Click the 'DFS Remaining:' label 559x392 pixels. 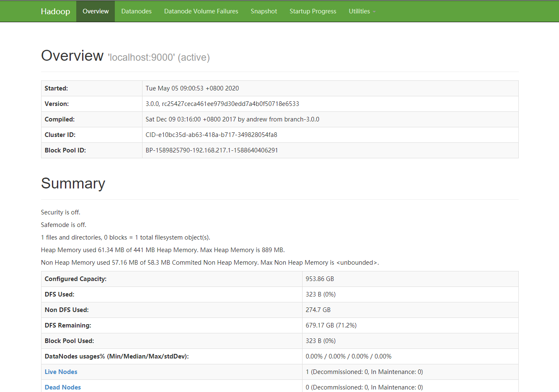coord(68,325)
